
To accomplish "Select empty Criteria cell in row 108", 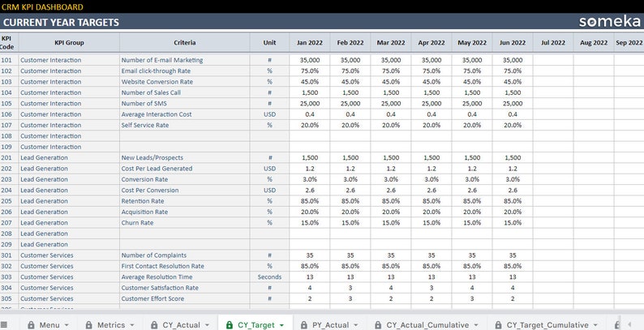I will (184, 136).
